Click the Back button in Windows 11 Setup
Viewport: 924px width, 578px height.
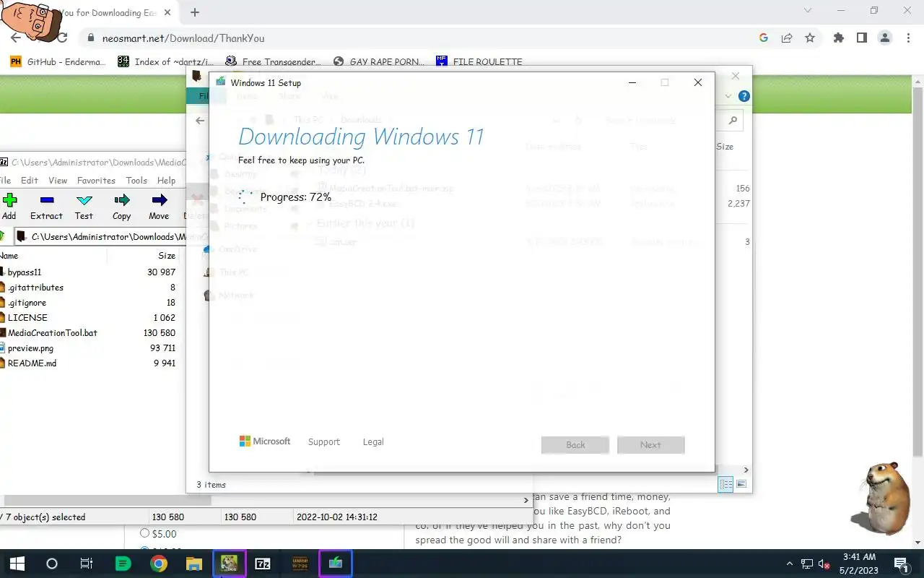(x=575, y=444)
